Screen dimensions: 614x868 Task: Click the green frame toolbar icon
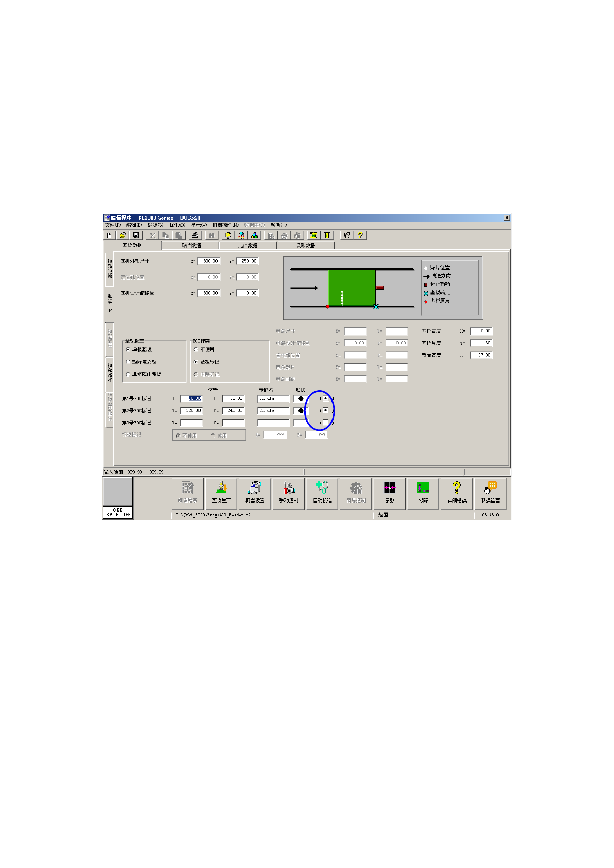[x=313, y=235]
